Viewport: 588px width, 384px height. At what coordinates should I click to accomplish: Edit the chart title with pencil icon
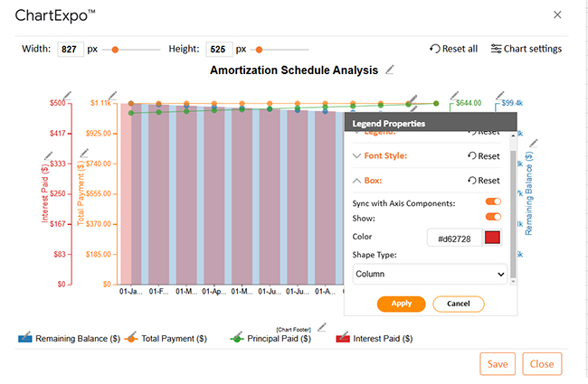(x=390, y=70)
